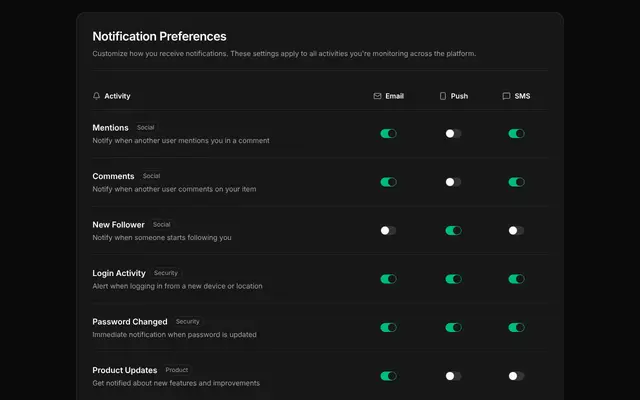This screenshot has width=640, height=400.
Task: Disable SMS for Login Activity
Action: point(516,279)
